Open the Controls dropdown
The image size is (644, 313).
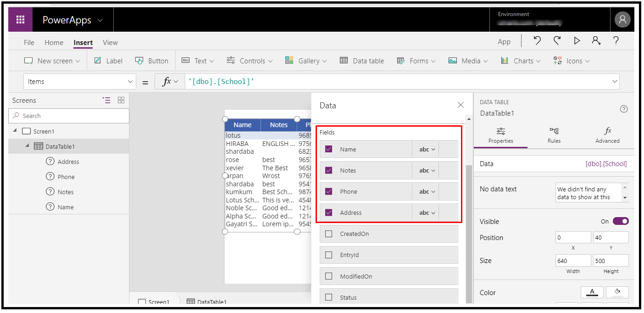(x=249, y=61)
